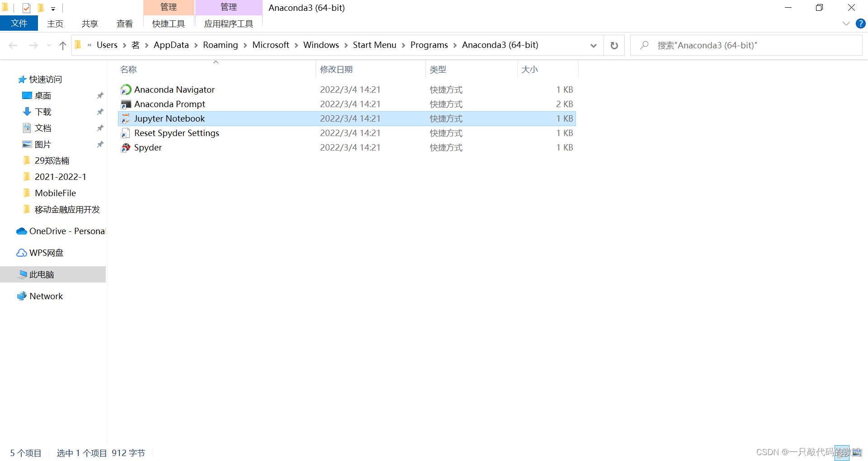Switch to the 主页 Home ribbon tab
Image resolution: width=868 pixels, height=461 pixels.
(55, 24)
